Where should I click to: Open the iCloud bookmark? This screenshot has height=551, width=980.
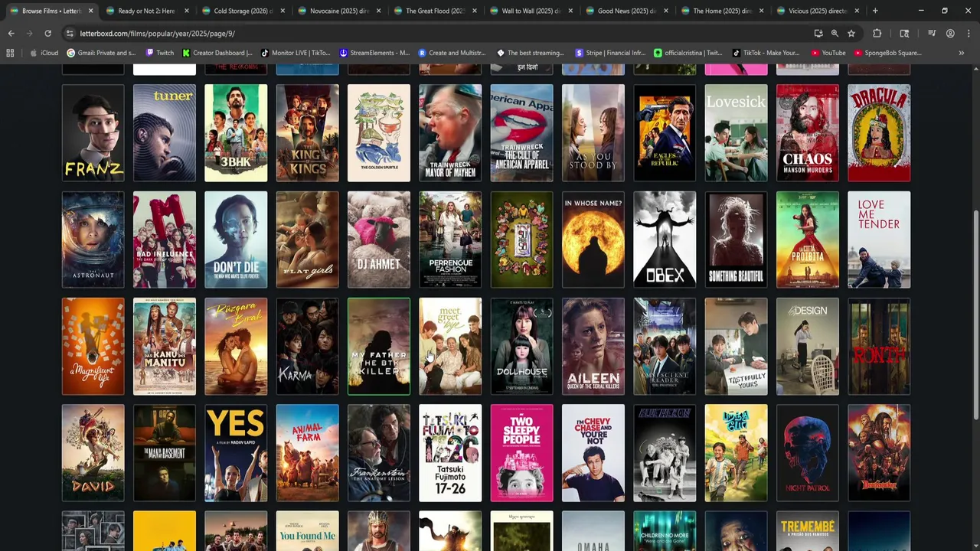point(44,53)
